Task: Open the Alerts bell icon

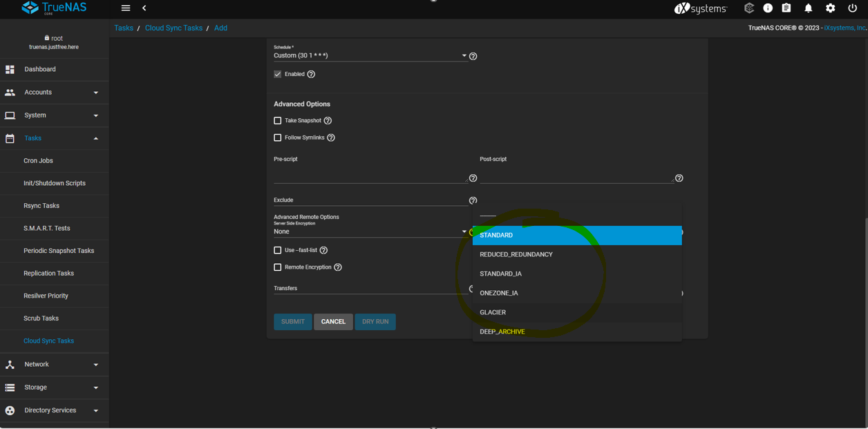Action: [x=808, y=8]
